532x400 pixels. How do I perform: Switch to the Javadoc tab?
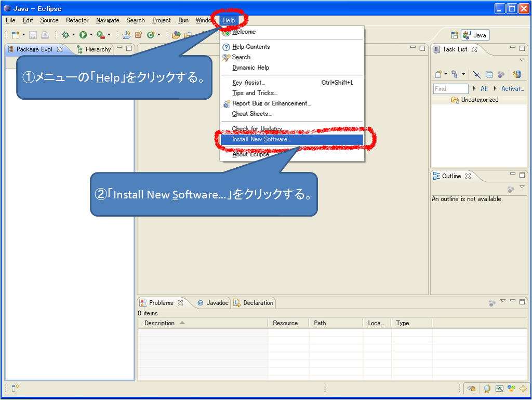pyautogui.click(x=213, y=303)
